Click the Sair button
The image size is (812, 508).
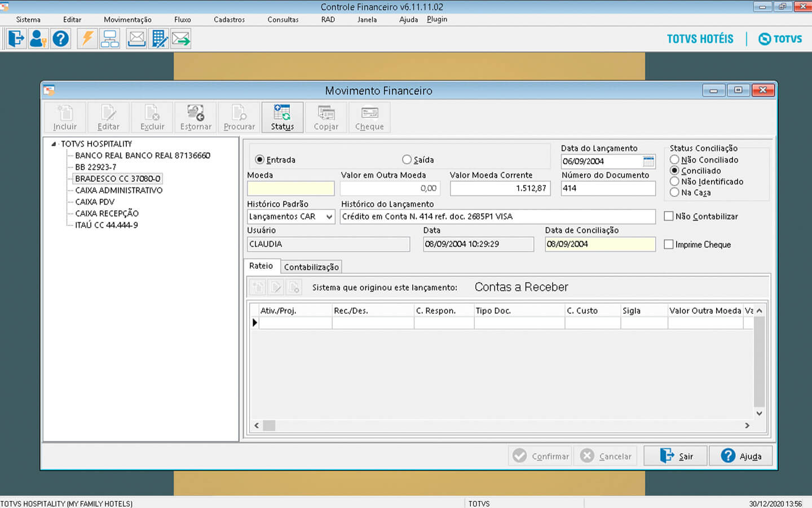(676, 456)
